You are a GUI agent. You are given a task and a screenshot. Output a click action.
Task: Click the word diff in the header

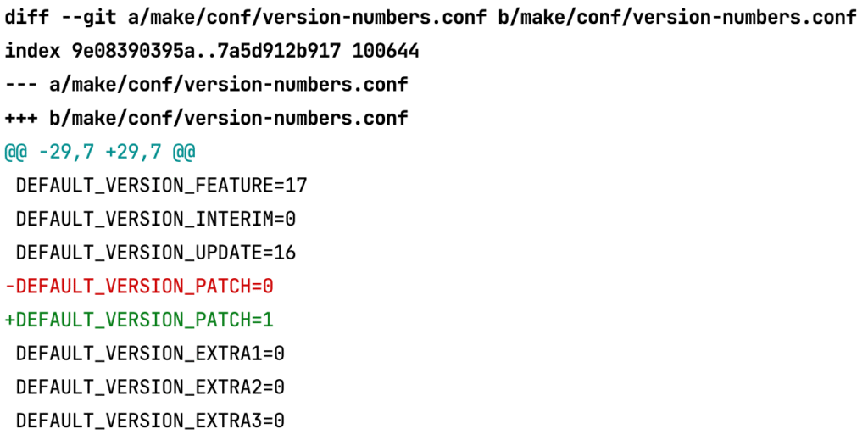coord(27,18)
